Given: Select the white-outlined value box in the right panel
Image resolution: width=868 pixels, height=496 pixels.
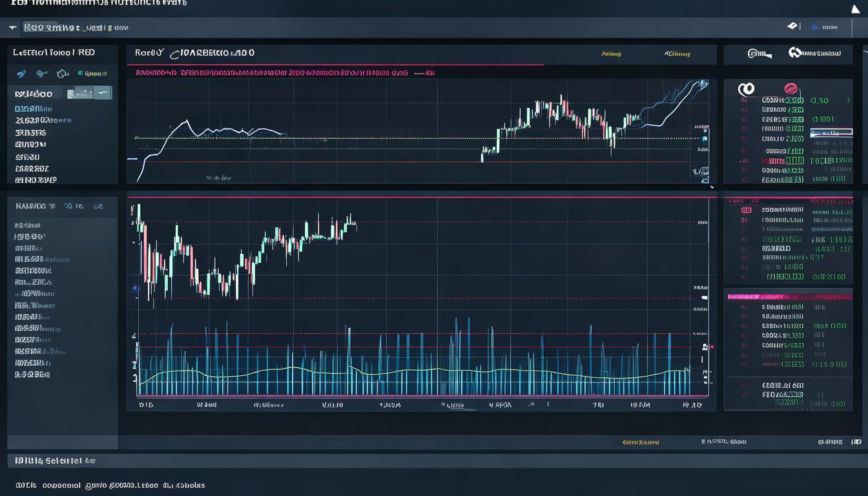Looking at the screenshot, I should pyautogui.click(x=831, y=133).
